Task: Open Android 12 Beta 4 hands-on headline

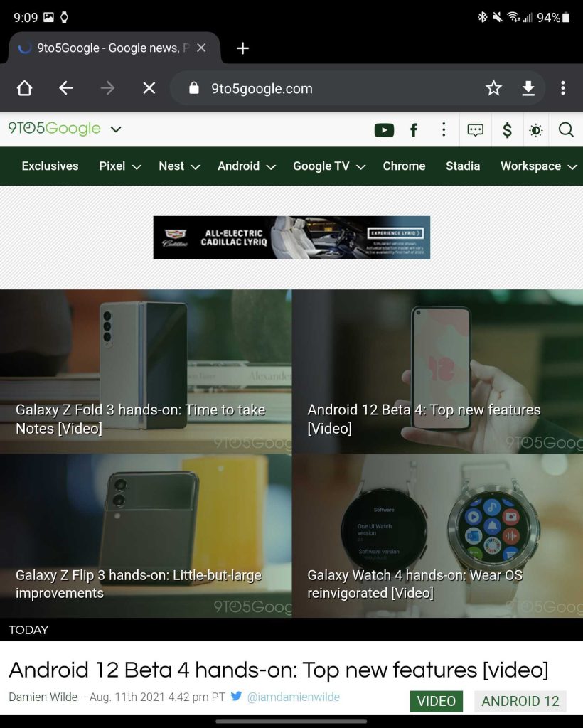Action: [278, 670]
